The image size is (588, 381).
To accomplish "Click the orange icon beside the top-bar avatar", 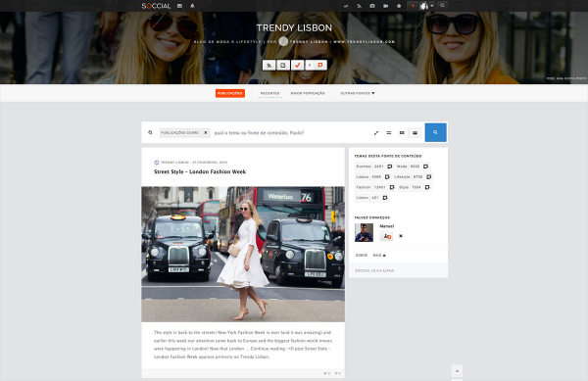I will [x=413, y=6].
